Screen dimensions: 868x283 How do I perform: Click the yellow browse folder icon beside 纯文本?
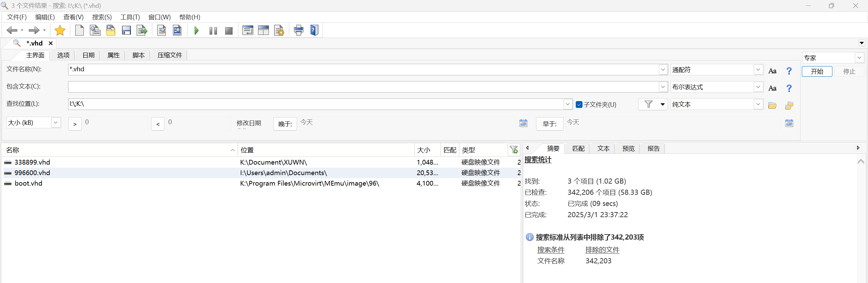772,105
